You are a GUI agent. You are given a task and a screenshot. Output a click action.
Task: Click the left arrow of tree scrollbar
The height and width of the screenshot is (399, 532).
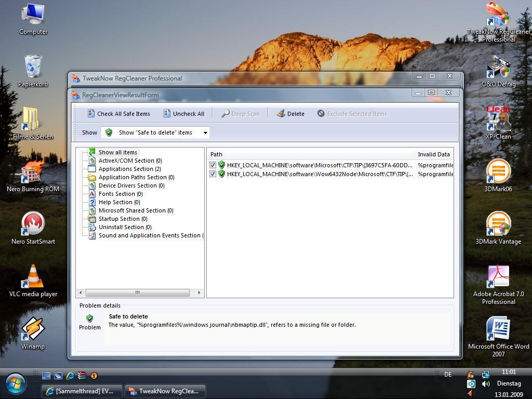[81, 292]
